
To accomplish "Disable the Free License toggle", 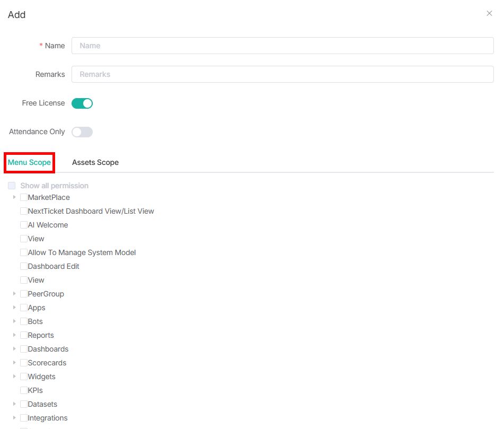I will 82,103.
